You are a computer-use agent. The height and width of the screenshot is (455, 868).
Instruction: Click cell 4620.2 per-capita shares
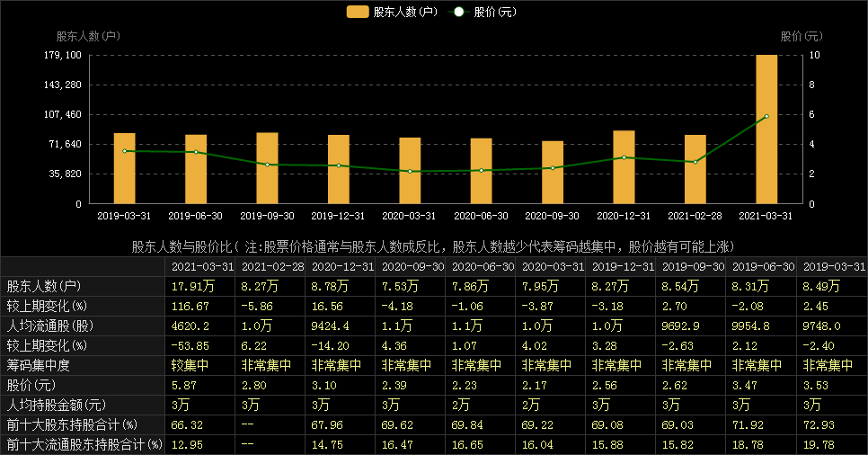click(x=190, y=326)
